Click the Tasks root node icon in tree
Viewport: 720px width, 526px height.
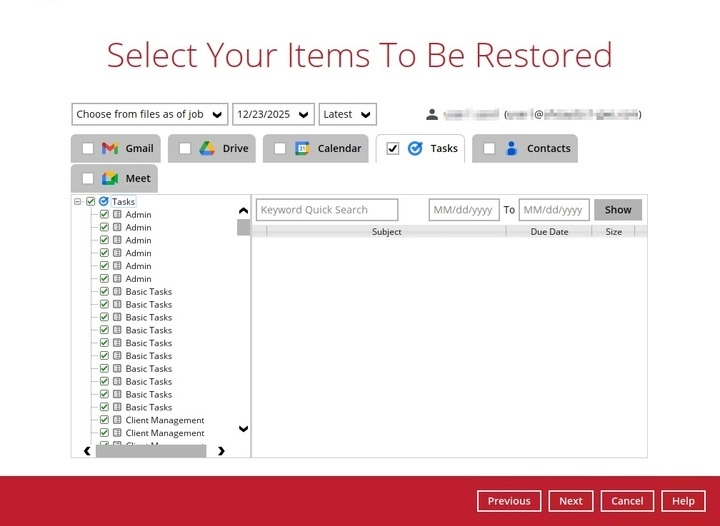[x=103, y=202]
